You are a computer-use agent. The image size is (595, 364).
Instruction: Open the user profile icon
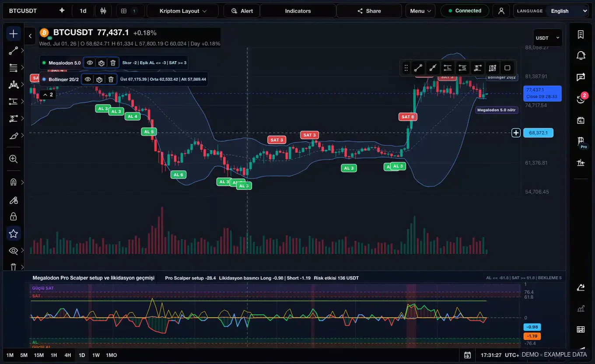tap(501, 11)
